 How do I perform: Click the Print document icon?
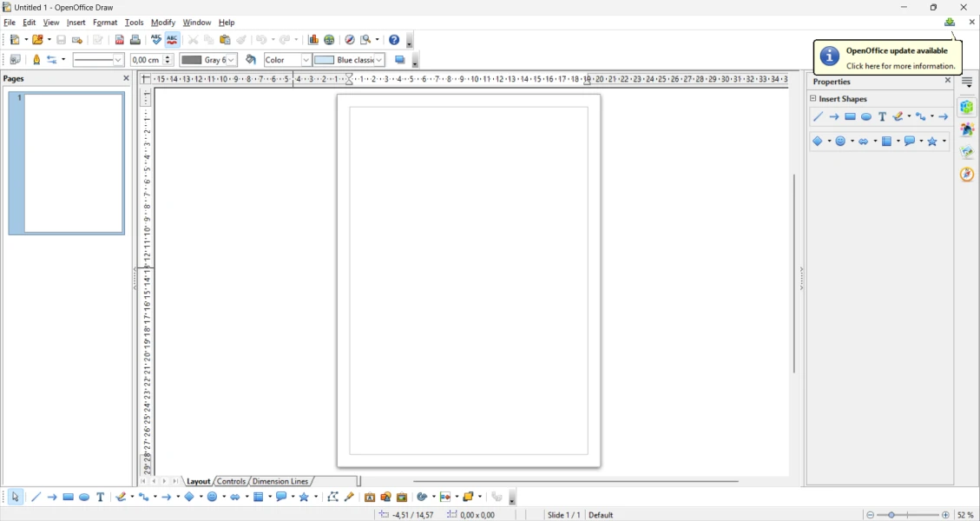(135, 40)
